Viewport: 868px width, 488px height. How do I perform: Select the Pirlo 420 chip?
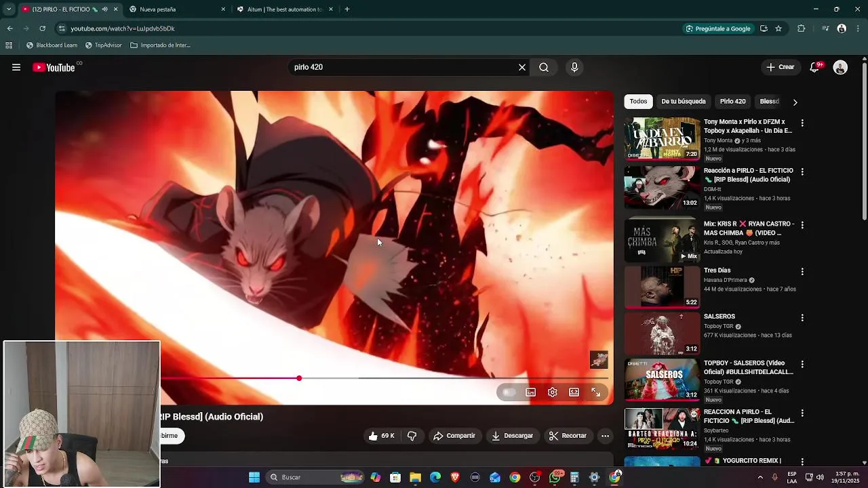point(732,102)
